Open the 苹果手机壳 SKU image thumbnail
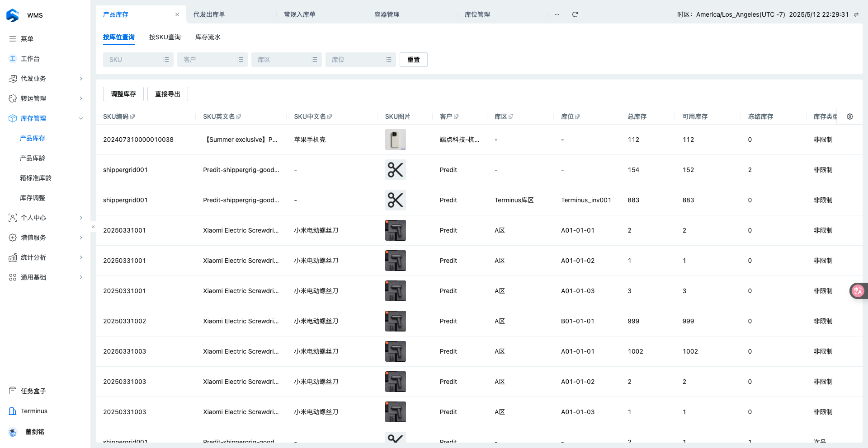 (x=395, y=140)
